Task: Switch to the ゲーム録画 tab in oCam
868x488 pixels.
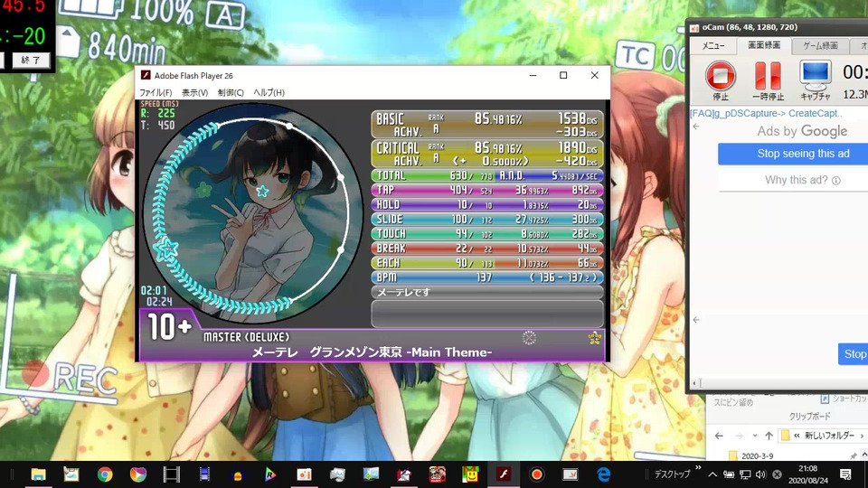Action: [x=820, y=46]
